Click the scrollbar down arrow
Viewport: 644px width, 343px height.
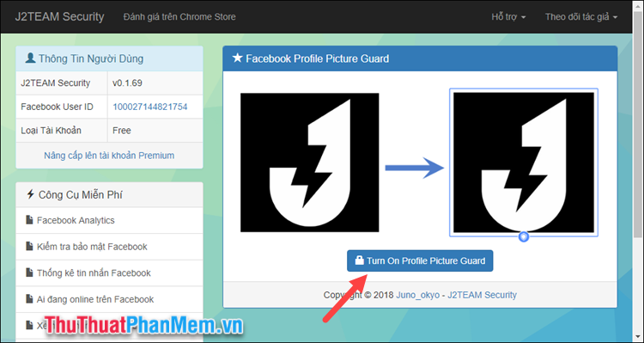point(638,338)
